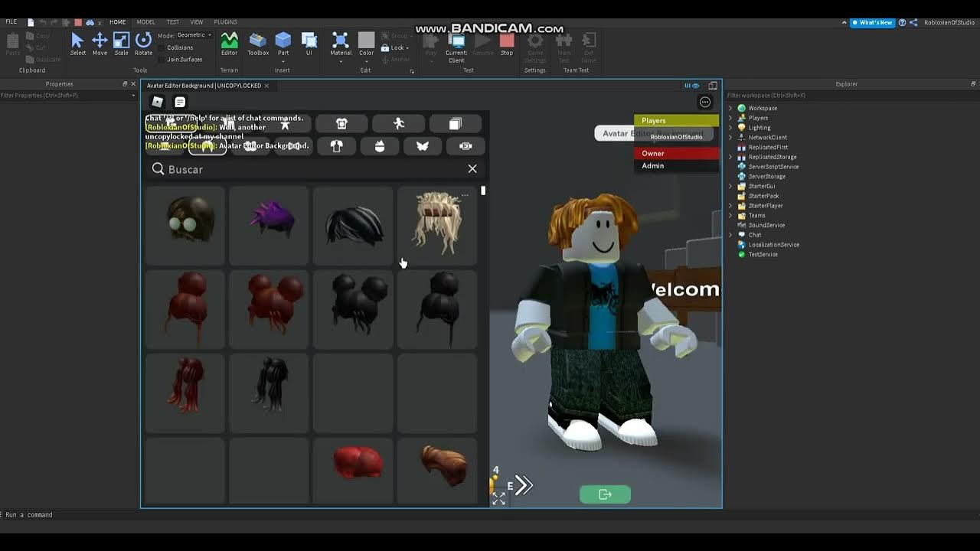Click the fullscreen expand arrows icon
Screen dimensions: 980x551
(498, 499)
